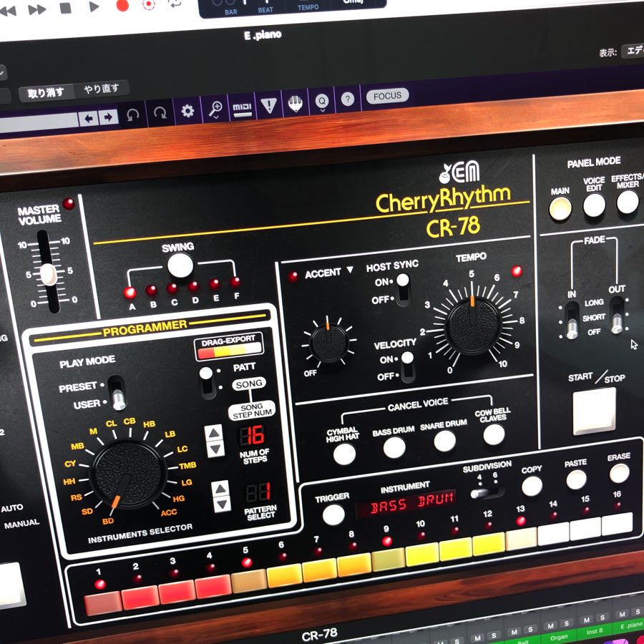This screenshot has width=644, height=644.
Task: Click the ACCENT level knob
Action: click(328, 342)
